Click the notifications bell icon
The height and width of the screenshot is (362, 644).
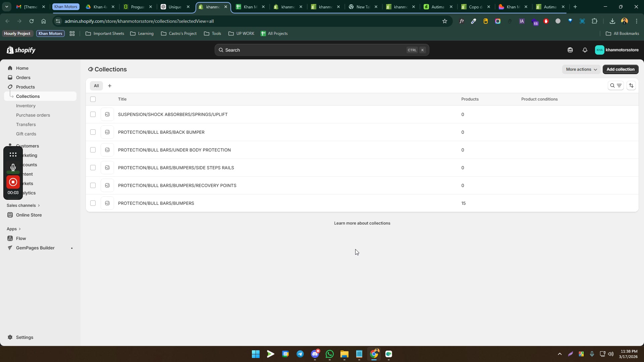[x=585, y=50]
